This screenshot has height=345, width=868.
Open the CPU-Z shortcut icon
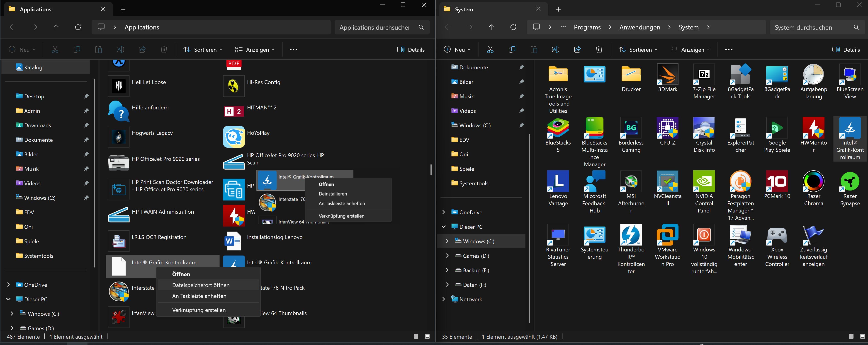[667, 128]
